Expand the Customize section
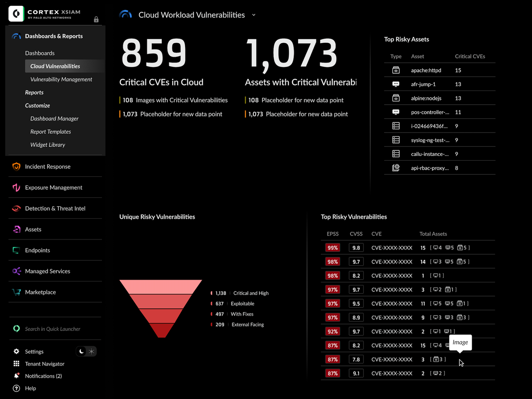The height and width of the screenshot is (399, 532). pyautogui.click(x=37, y=105)
